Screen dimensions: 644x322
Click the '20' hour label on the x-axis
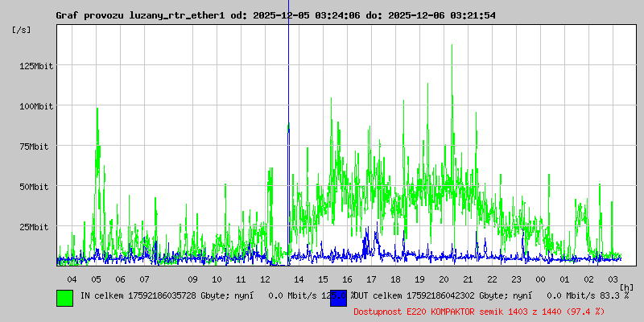pos(444,279)
